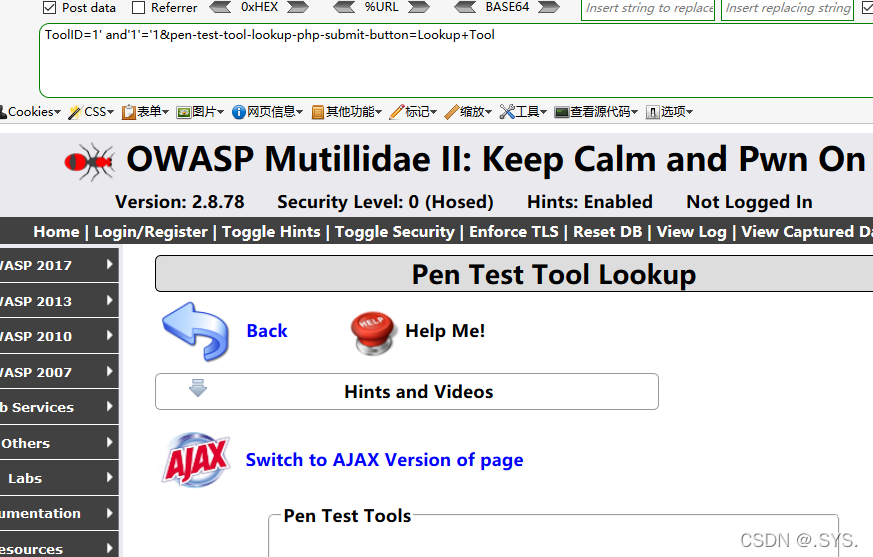The width and height of the screenshot is (873, 557).
Task: Click left arrow beside %URL
Action: pos(344,7)
